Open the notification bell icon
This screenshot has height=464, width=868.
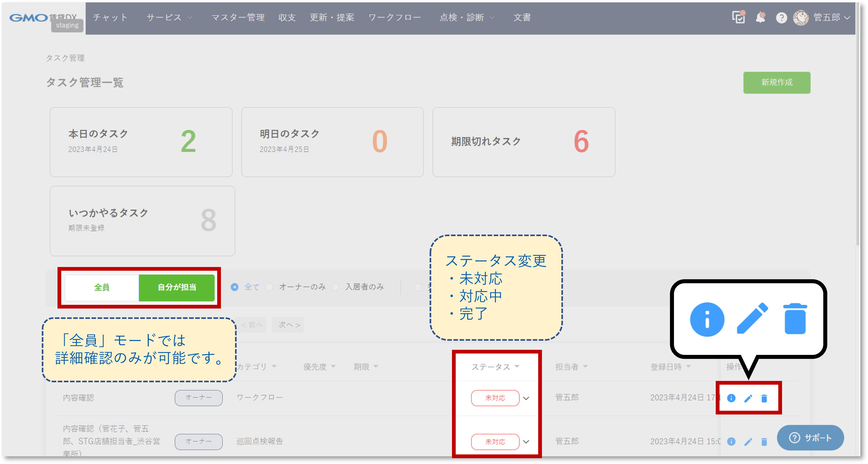click(760, 17)
